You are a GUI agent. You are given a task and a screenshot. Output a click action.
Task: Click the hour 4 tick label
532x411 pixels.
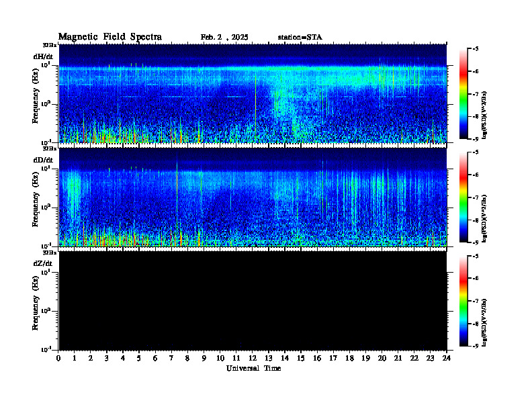pyautogui.click(x=123, y=359)
